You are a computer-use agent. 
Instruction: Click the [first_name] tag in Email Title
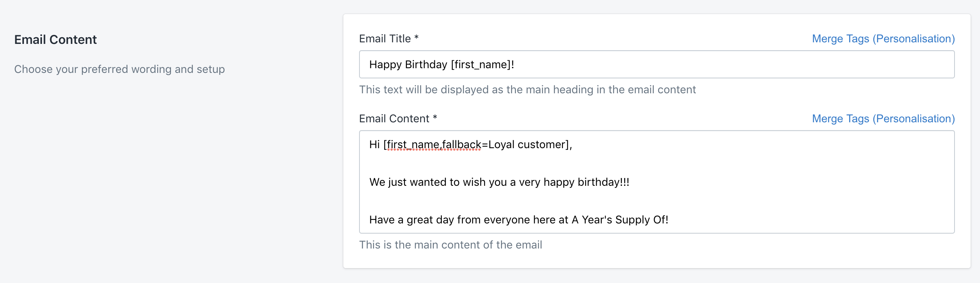[x=481, y=65]
